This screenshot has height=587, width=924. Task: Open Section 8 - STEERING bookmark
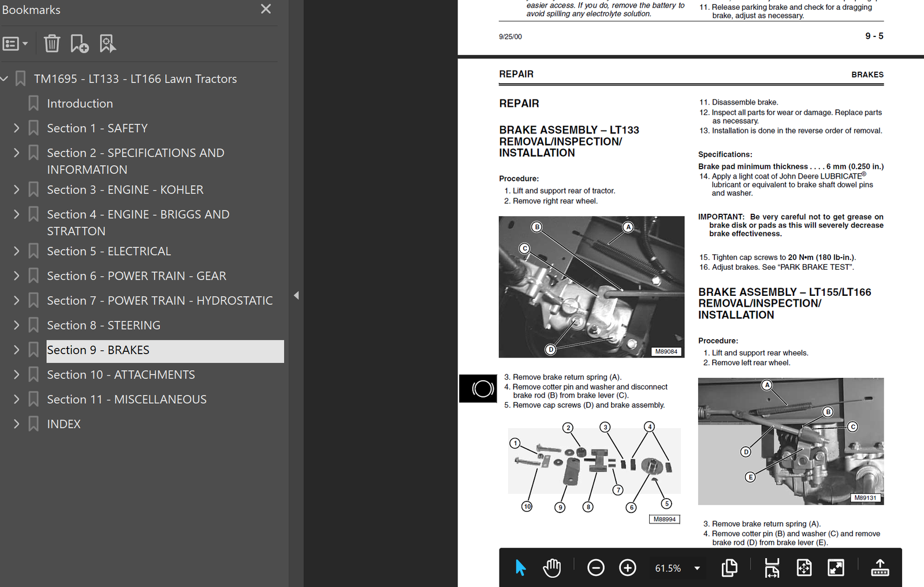click(x=103, y=325)
